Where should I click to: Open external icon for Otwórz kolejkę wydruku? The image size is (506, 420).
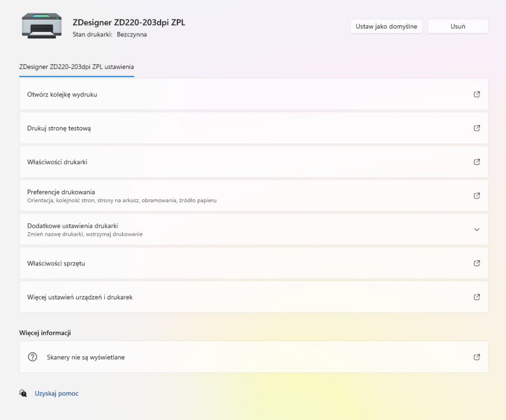tap(477, 94)
